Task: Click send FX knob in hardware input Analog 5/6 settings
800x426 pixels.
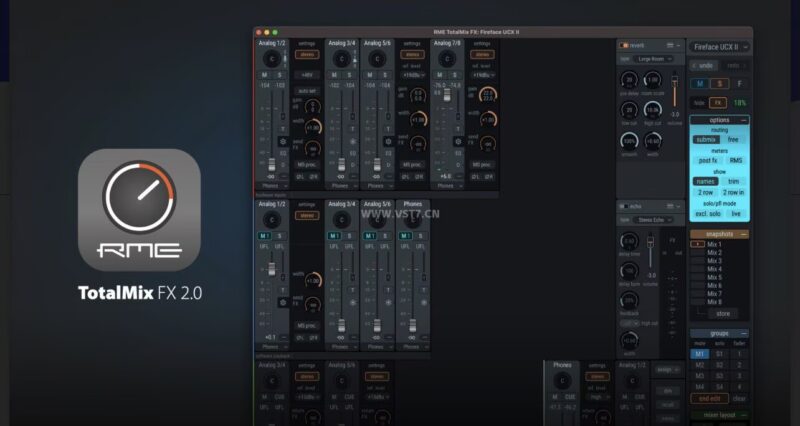Action: [418, 144]
